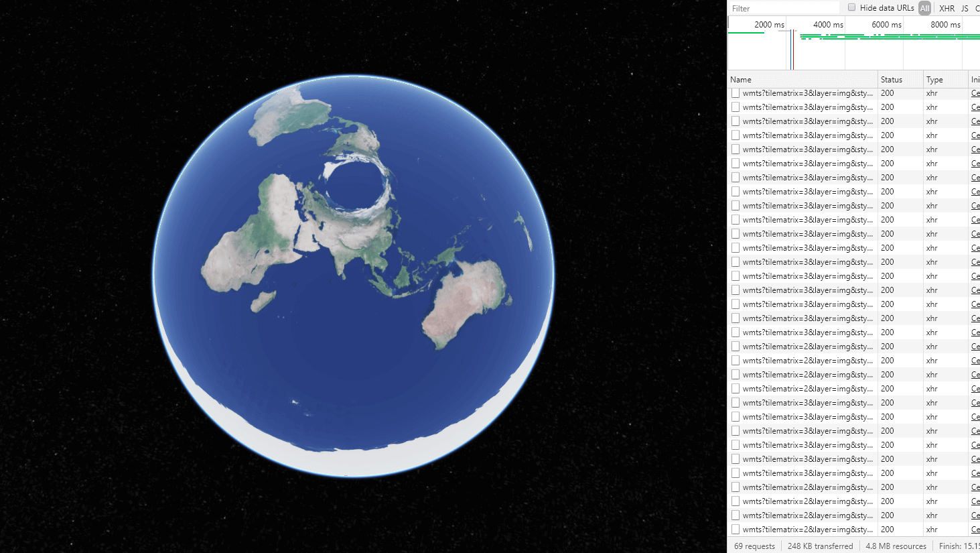The image size is (980, 553).
Task: Click file icon of the bottom request row
Action: point(736,530)
